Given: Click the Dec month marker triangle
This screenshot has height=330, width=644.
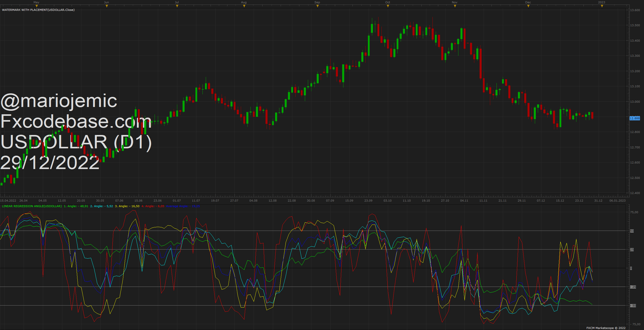Looking at the screenshot, I should [528, 6].
